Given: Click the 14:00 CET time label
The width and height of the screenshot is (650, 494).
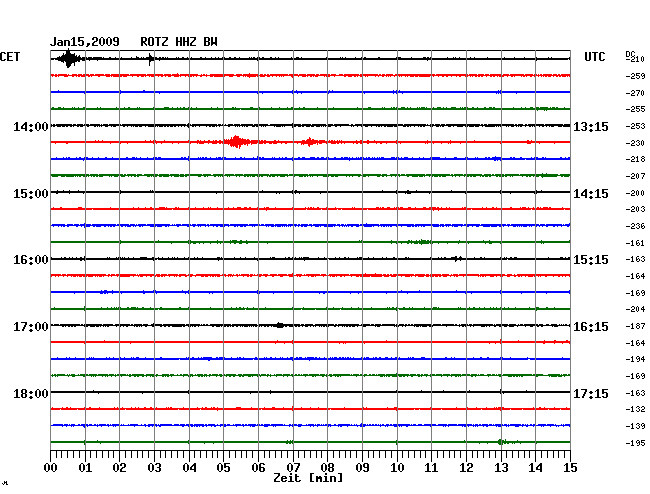Looking at the screenshot, I should (31, 126).
